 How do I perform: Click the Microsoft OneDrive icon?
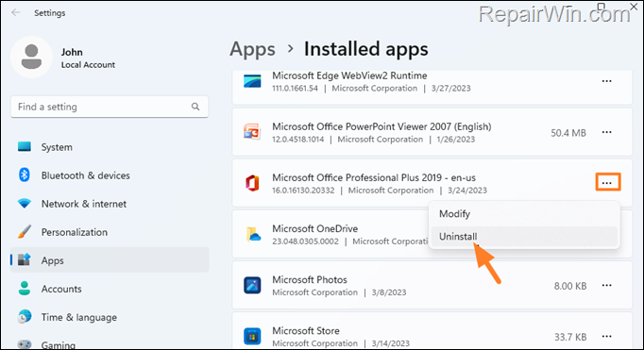(x=253, y=234)
